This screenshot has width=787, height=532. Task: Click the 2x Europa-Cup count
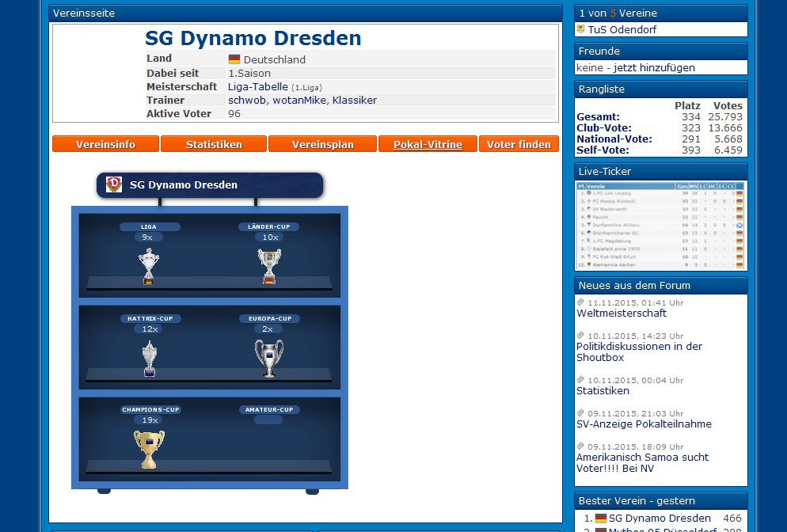(x=268, y=329)
